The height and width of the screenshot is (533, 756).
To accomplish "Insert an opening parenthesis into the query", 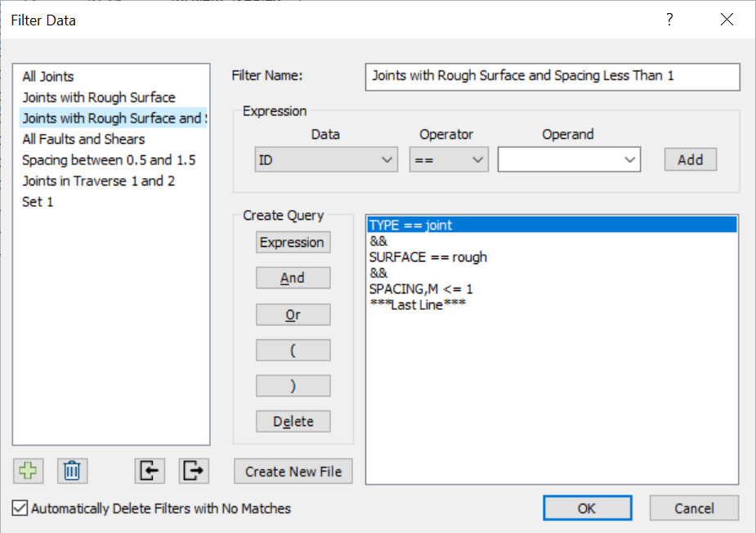I will point(293,350).
